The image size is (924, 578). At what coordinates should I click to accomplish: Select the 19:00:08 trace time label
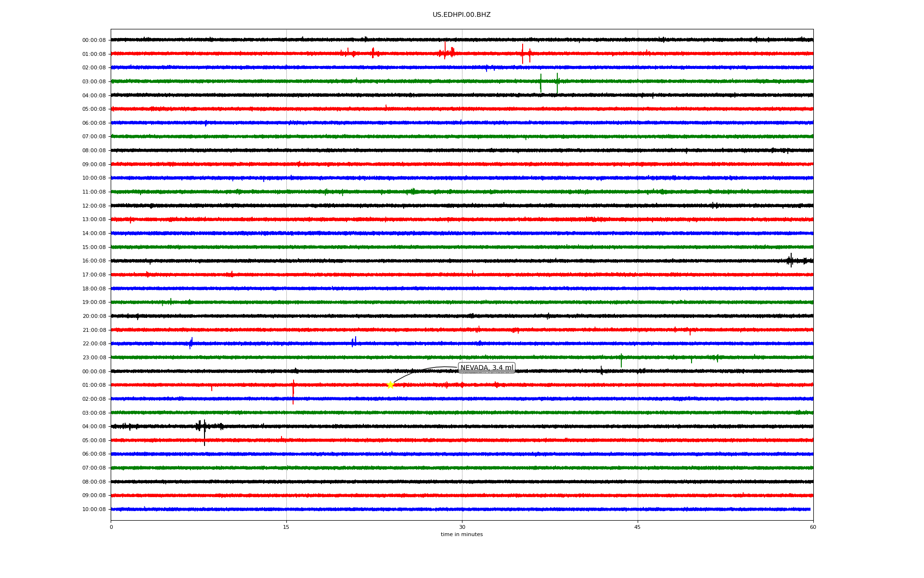(x=94, y=302)
